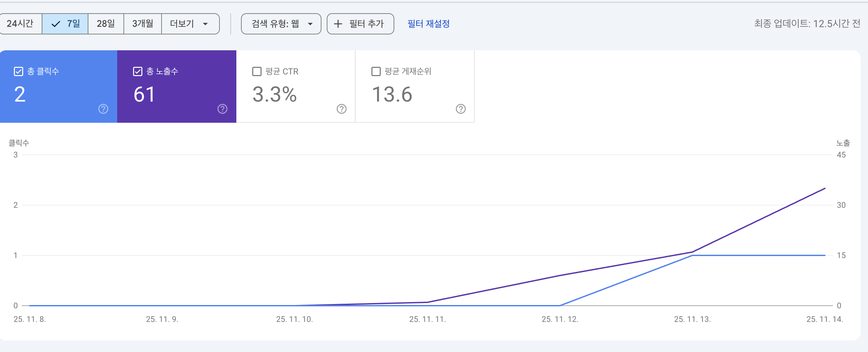The height and width of the screenshot is (352, 868).
Task: Click the help icon on 평균 게재순위 card
Action: click(x=460, y=109)
